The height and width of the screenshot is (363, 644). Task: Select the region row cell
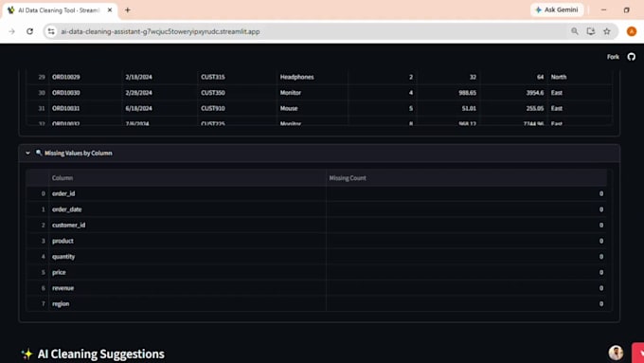pyautogui.click(x=188, y=304)
